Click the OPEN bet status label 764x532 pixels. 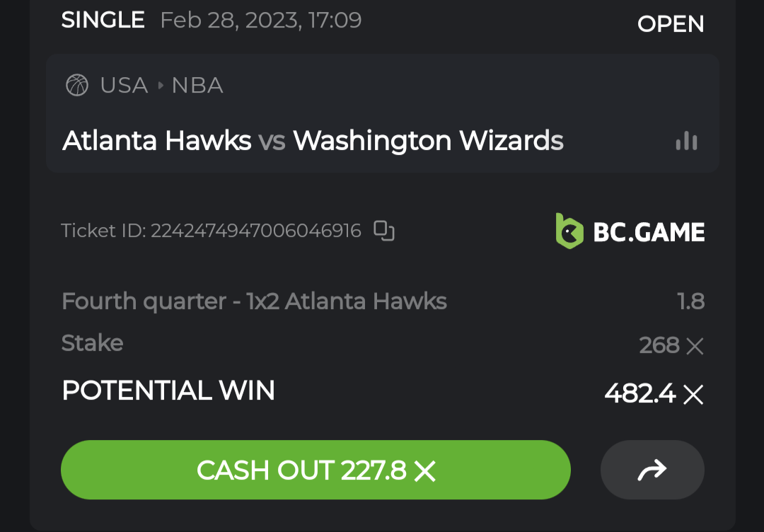coord(671,24)
